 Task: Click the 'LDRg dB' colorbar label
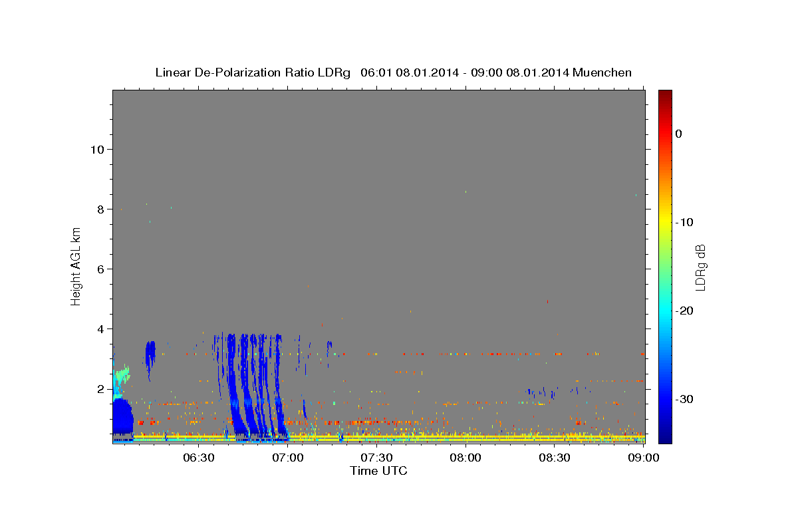[700, 267]
